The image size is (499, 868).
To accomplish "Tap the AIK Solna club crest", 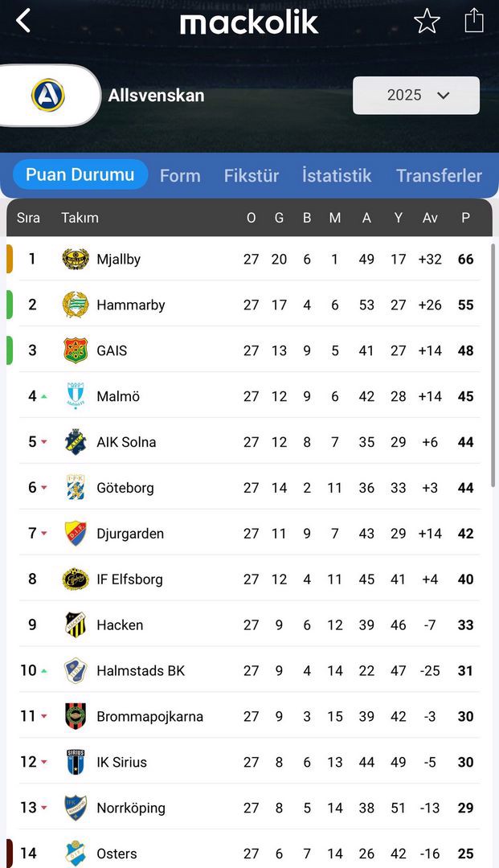I will (x=76, y=442).
